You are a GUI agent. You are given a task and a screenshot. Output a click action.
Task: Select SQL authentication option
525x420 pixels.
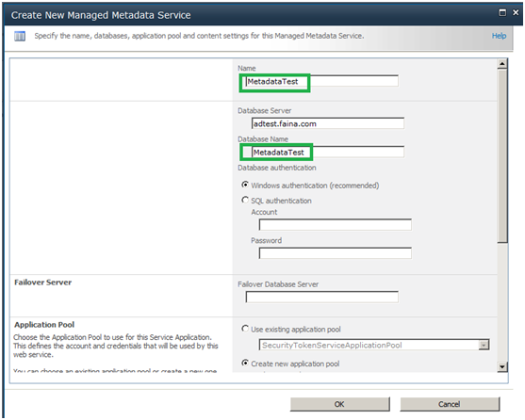pyautogui.click(x=245, y=200)
